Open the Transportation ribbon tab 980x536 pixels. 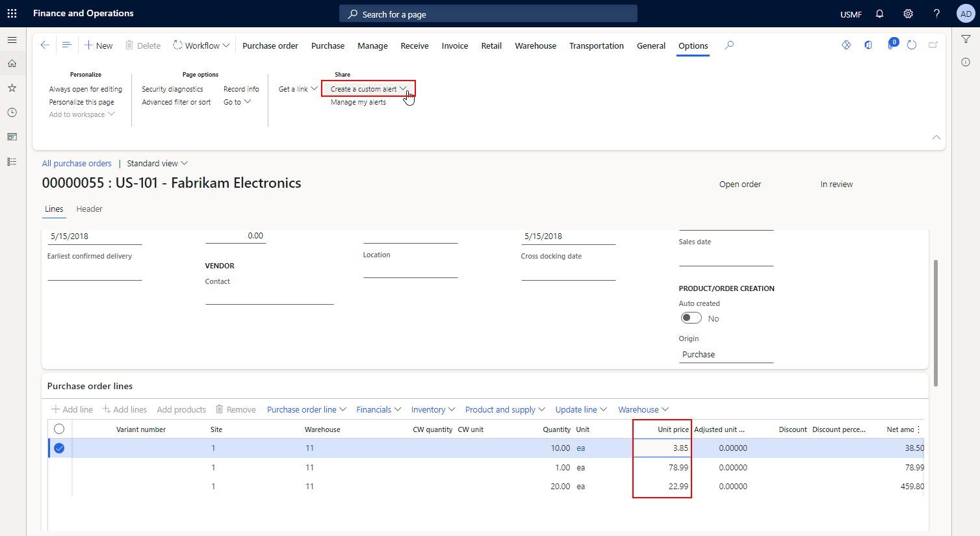pos(597,45)
